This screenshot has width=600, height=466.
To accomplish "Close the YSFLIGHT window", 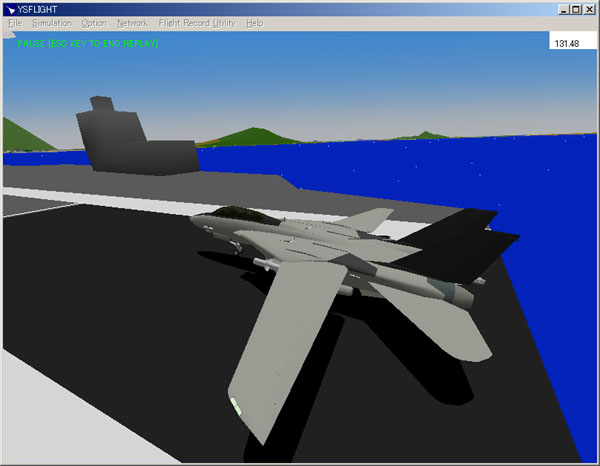I will click(589, 10).
